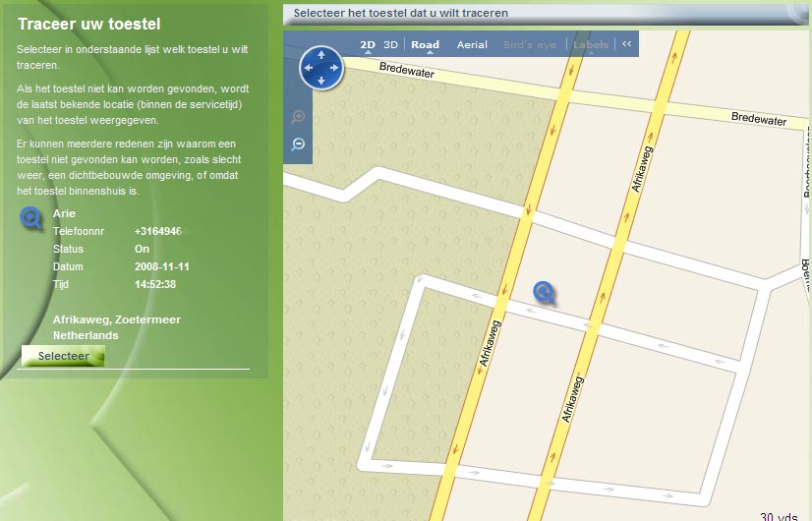Screen dimensions: 812x521
Task: Pan the map up with the compass arrow
Action: (321, 55)
